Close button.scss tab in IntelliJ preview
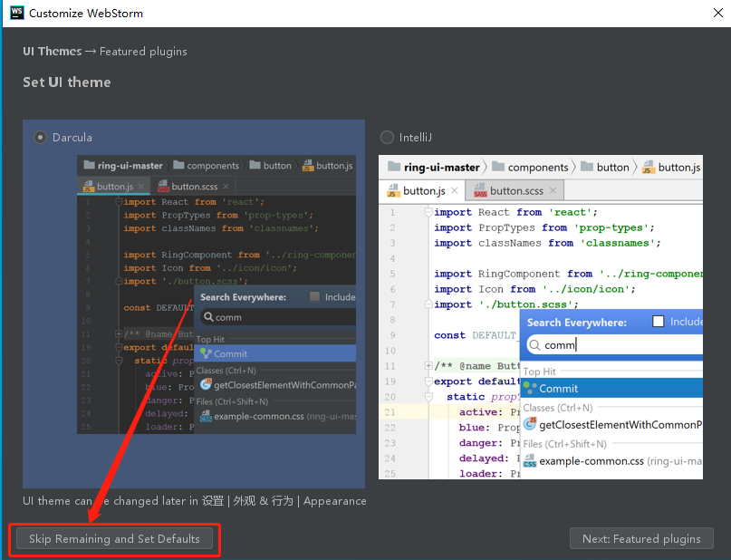The height and width of the screenshot is (560, 731). pos(553,190)
